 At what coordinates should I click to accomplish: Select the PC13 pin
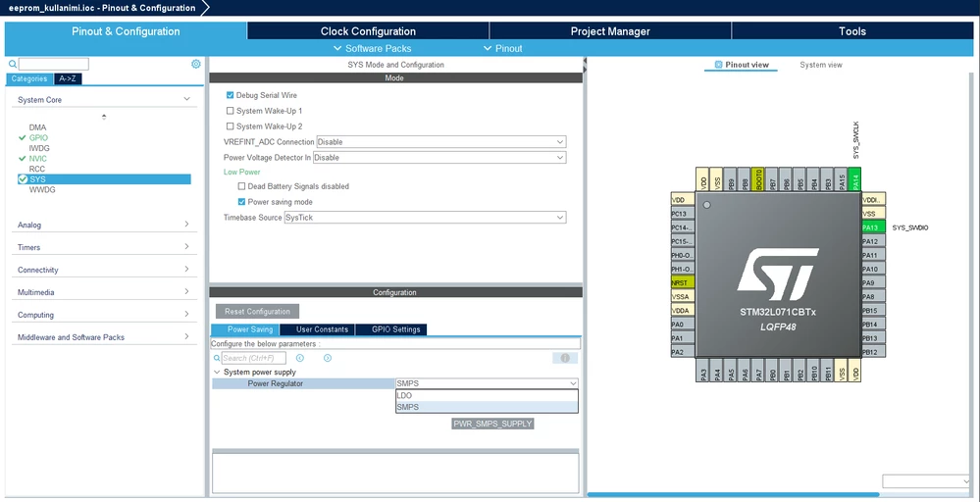683,214
